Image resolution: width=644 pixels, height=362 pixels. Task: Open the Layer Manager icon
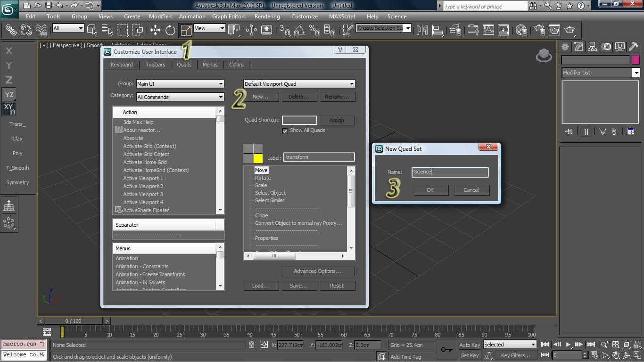(455, 30)
